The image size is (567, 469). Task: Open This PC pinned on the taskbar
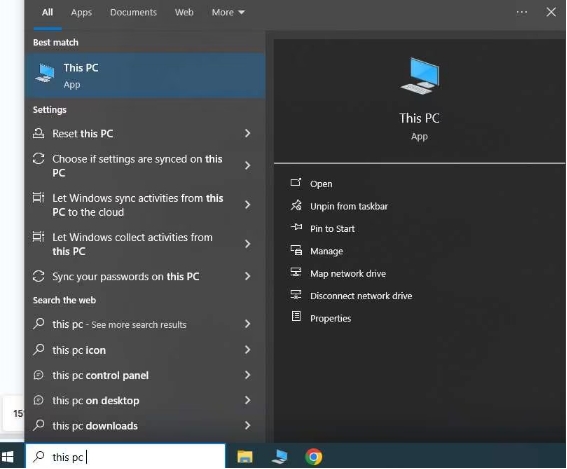[279, 457]
